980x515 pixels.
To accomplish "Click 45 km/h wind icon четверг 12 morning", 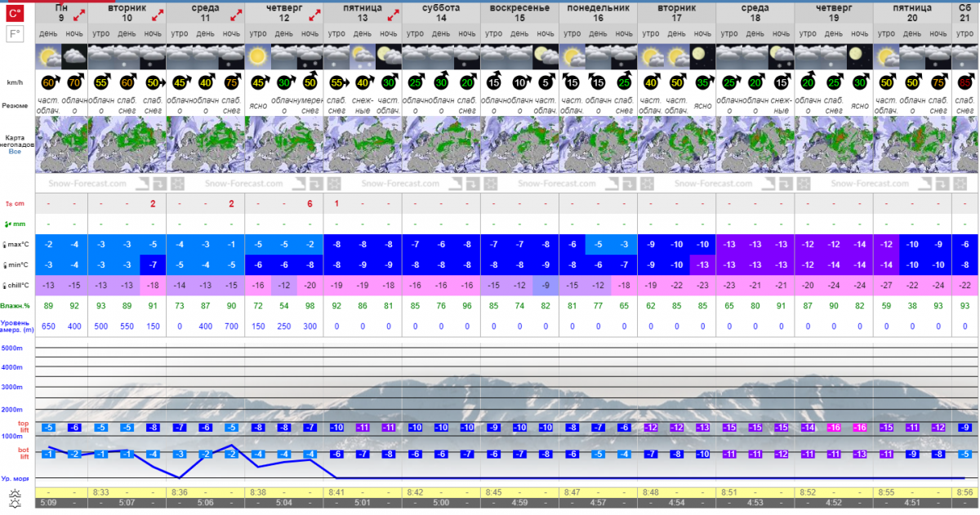I will pyautogui.click(x=258, y=82).
